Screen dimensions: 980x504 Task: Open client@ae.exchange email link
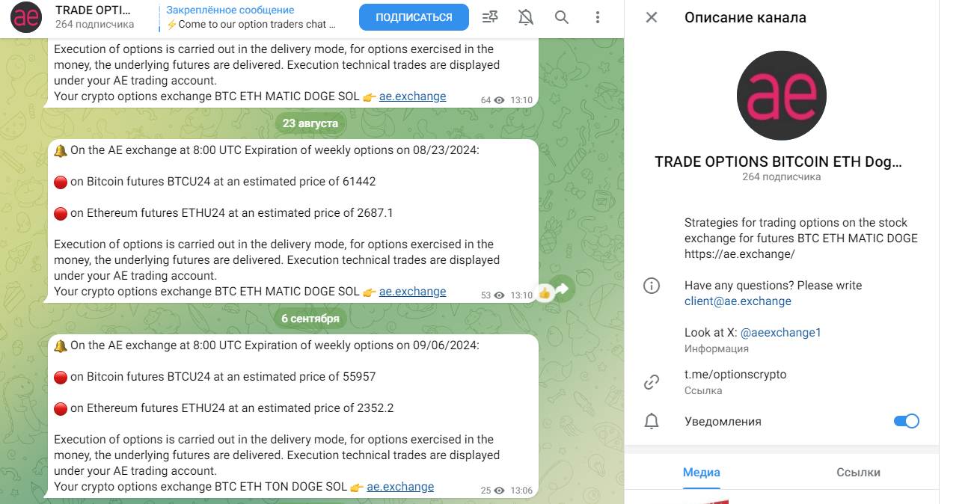tap(738, 301)
